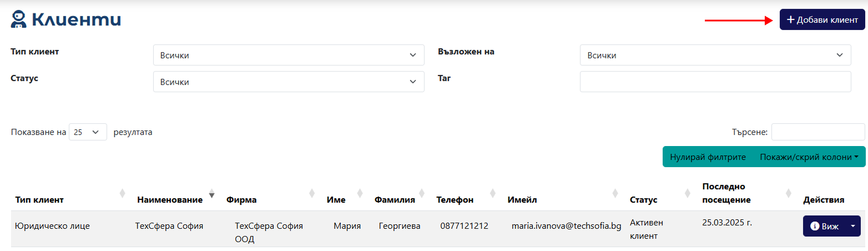
Task: Click the phone number 0877121212
Action: click(465, 226)
